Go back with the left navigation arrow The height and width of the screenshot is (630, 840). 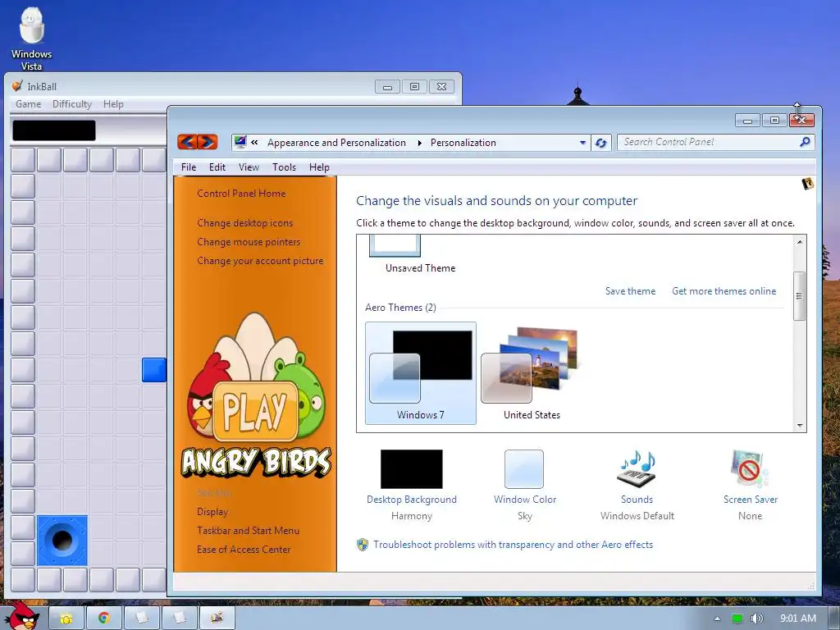187,142
